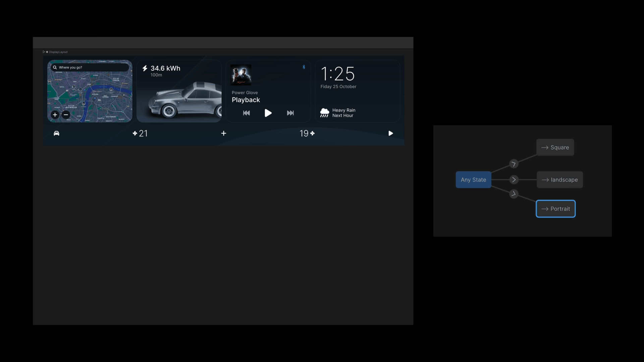Screen dimensions: 644x362
Task: Click the upper transition arrow node
Action: [514, 164]
